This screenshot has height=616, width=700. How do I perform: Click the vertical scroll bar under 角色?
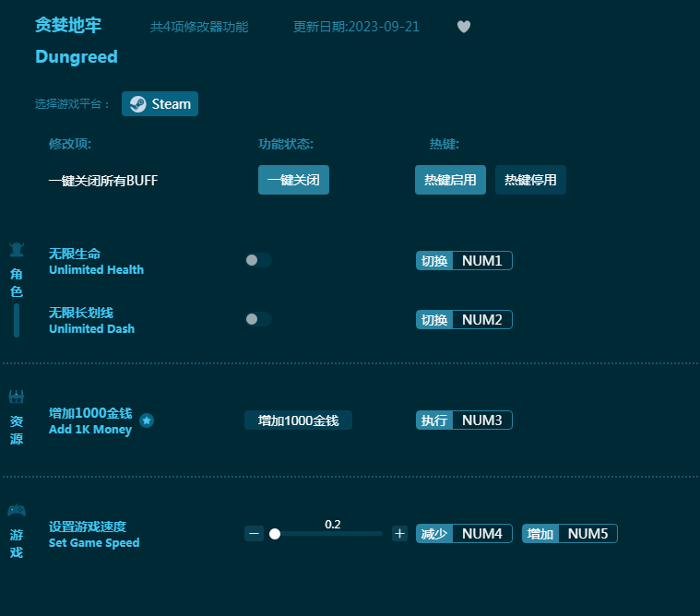pos(17,321)
